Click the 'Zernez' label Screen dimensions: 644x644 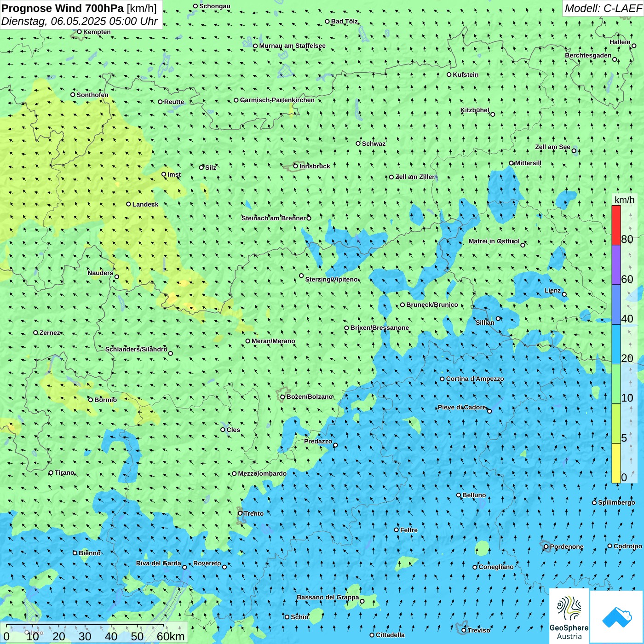pos(50,333)
